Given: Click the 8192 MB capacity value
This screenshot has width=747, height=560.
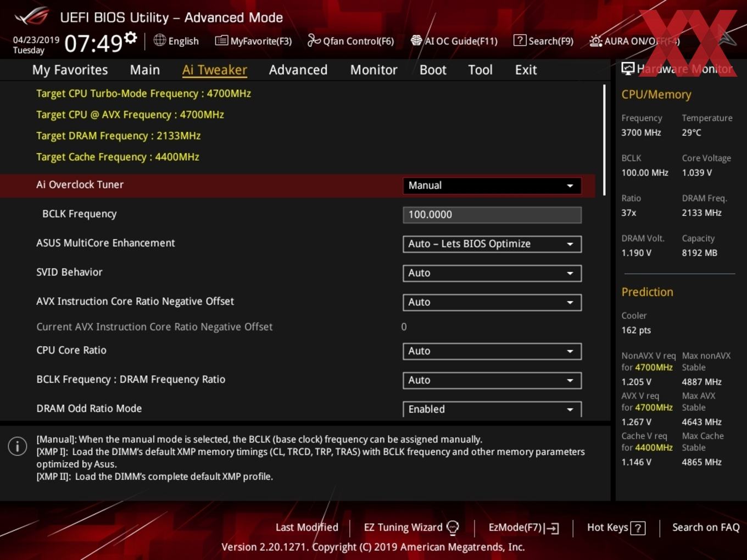Looking at the screenshot, I should tap(699, 253).
